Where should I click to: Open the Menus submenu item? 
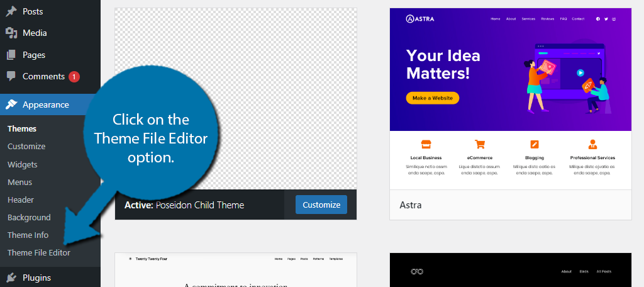(19, 182)
